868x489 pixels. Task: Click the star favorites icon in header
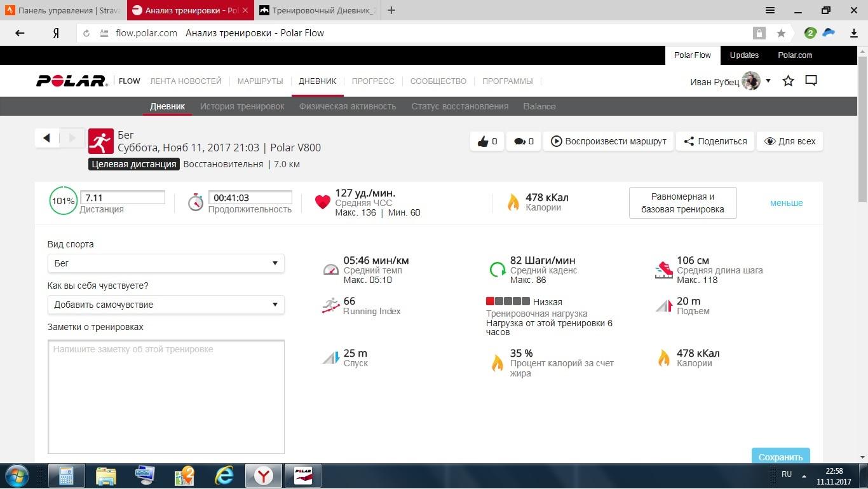[x=788, y=81]
